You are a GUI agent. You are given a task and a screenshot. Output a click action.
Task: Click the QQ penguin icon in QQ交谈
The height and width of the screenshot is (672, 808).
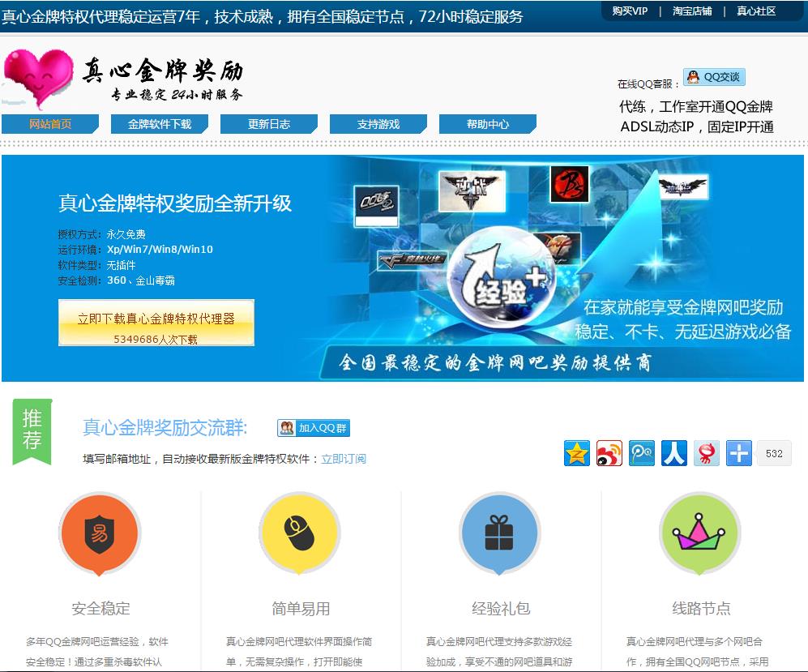[694, 77]
